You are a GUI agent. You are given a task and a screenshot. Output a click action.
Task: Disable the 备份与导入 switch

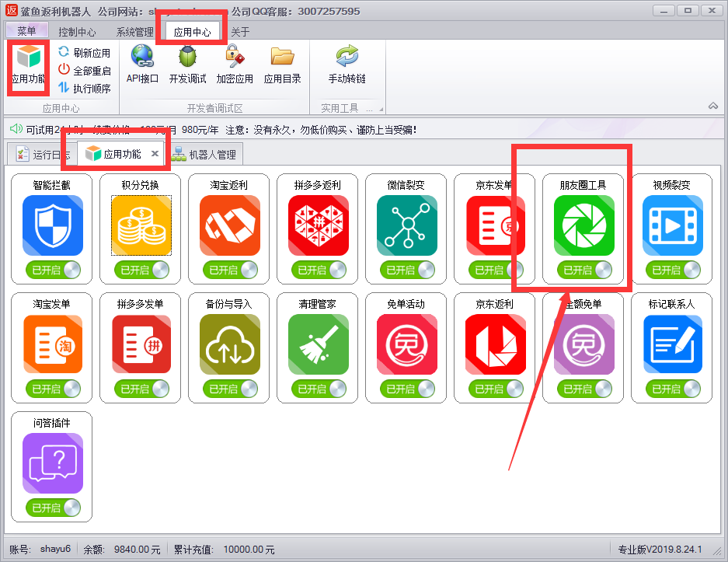click(230, 389)
